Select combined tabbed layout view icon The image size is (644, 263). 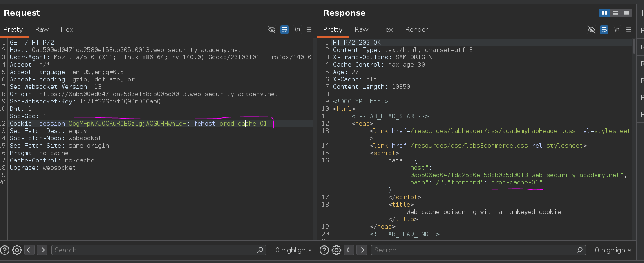pos(626,13)
